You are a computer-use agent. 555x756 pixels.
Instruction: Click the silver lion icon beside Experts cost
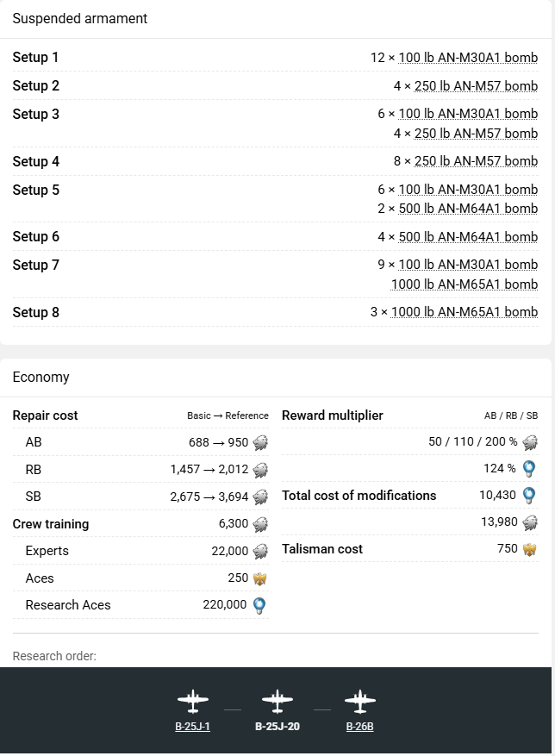(260, 552)
